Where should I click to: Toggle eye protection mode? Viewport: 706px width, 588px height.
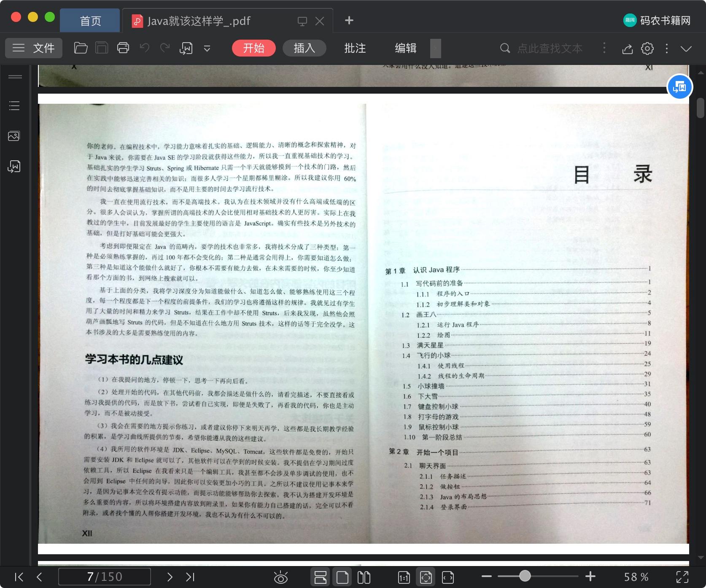tap(280, 577)
